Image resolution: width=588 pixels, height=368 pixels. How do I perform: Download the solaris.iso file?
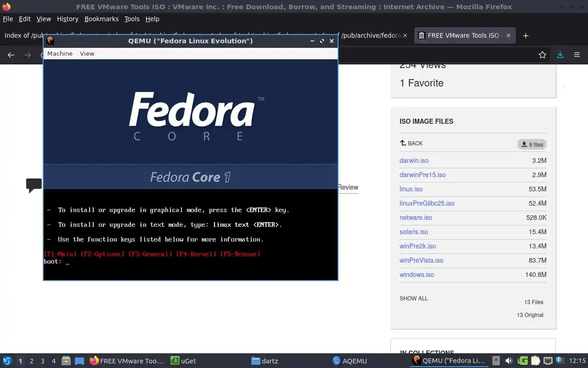pos(414,232)
